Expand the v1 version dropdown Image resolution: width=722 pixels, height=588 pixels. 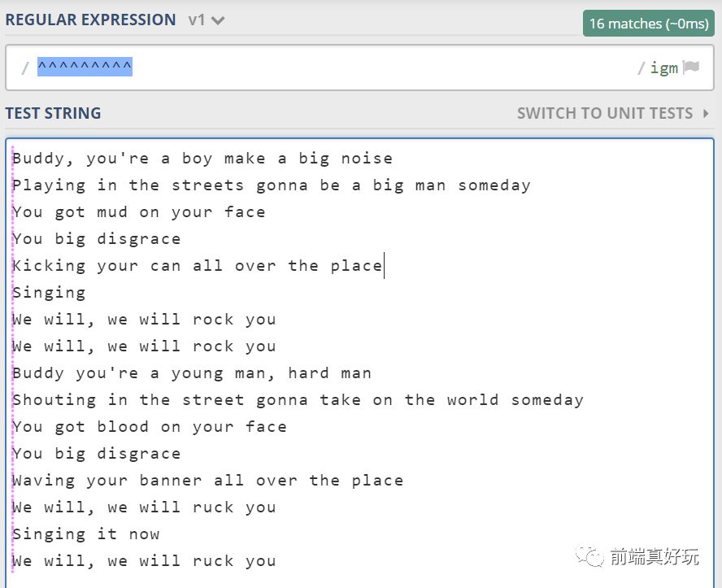[206, 20]
